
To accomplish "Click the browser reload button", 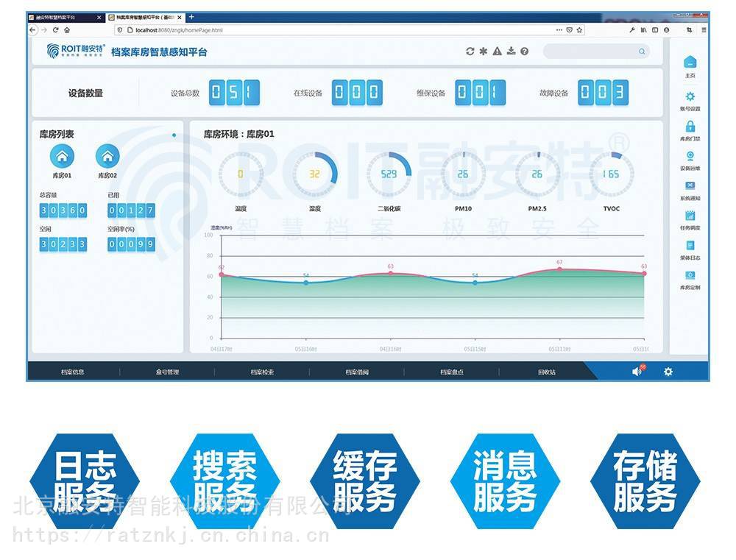I will pyautogui.click(x=56, y=30).
